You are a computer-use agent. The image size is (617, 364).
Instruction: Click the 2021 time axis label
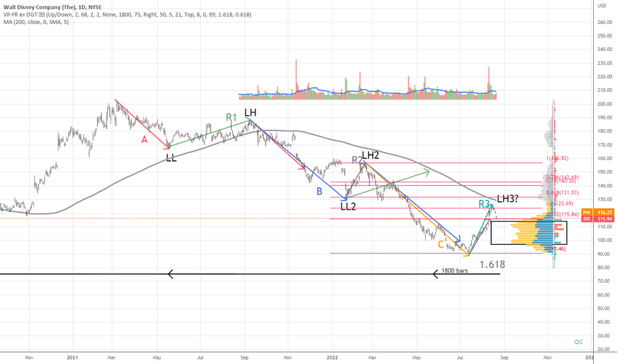coord(72,357)
